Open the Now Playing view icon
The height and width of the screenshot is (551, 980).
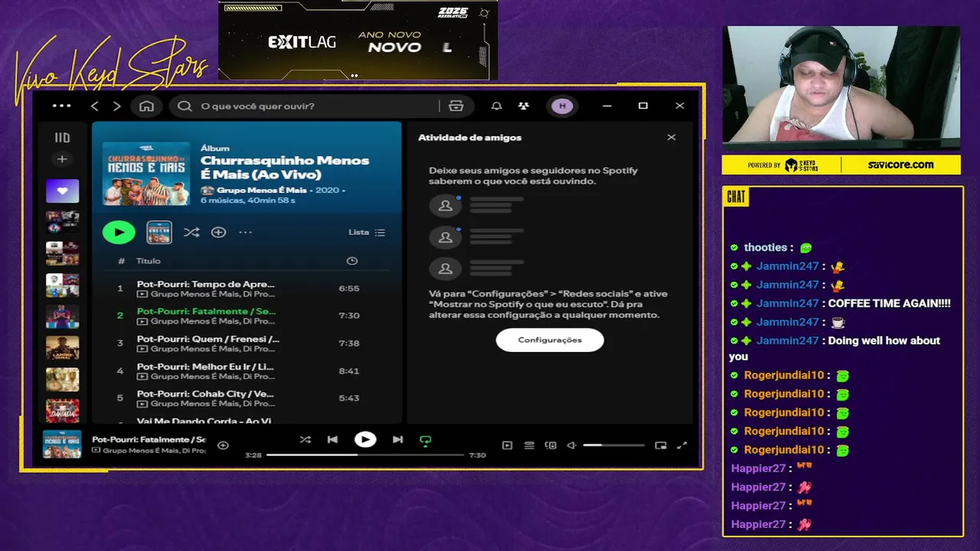[x=507, y=445]
